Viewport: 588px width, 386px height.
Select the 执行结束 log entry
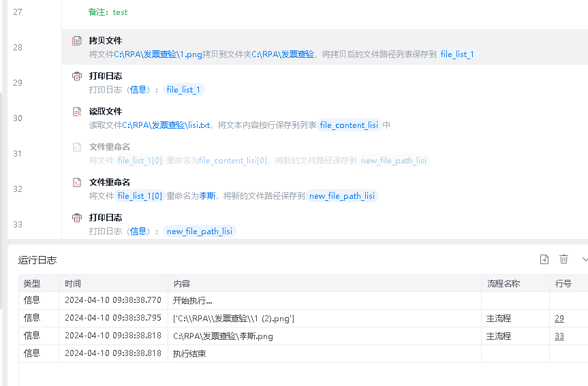(189, 353)
